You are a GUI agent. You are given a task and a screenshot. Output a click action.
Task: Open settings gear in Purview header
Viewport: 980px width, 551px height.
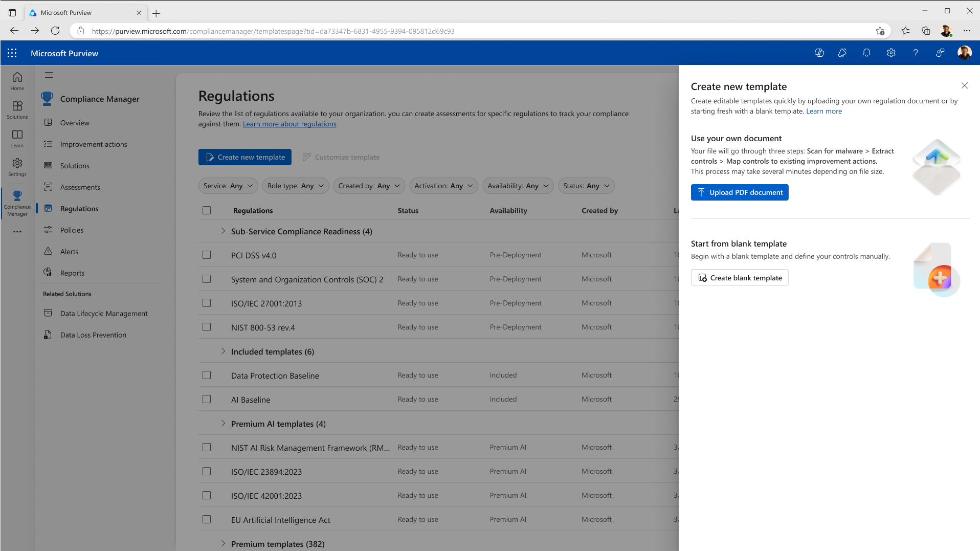[891, 53]
